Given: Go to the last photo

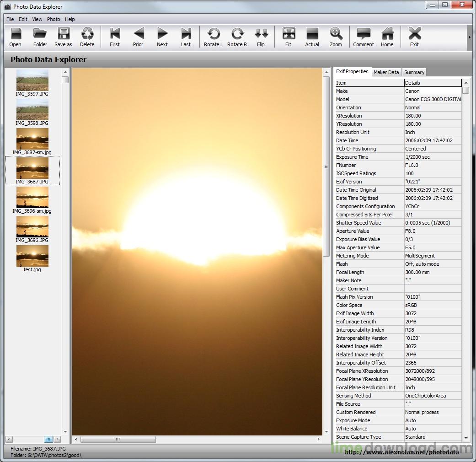Looking at the screenshot, I should [186, 37].
